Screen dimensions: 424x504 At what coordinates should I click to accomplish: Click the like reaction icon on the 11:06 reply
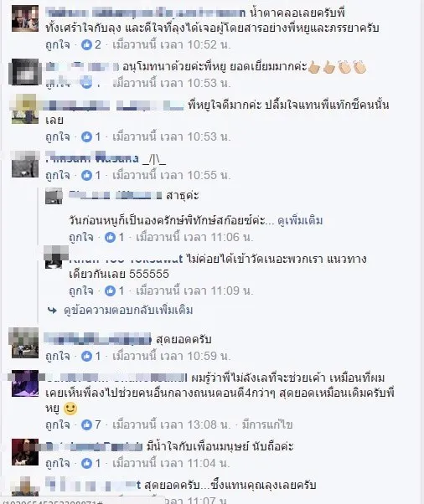[110, 238]
